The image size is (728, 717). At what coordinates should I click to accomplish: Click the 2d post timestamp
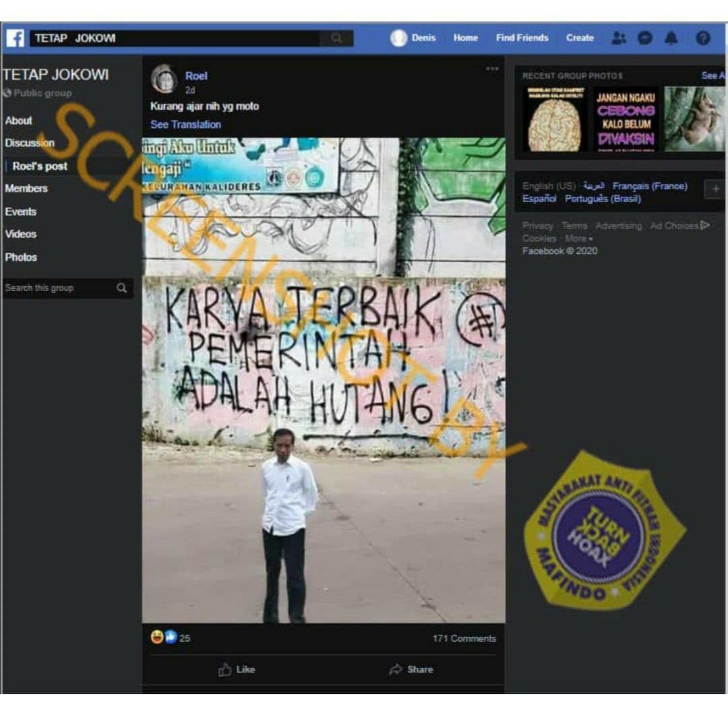[x=190, y=90]
